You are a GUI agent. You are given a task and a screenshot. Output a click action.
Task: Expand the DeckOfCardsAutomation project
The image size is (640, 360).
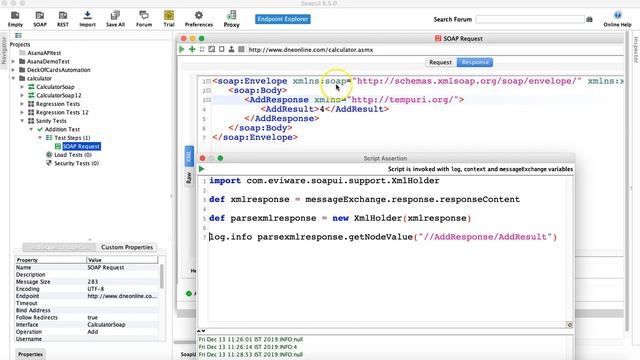(x=13, y=70)
